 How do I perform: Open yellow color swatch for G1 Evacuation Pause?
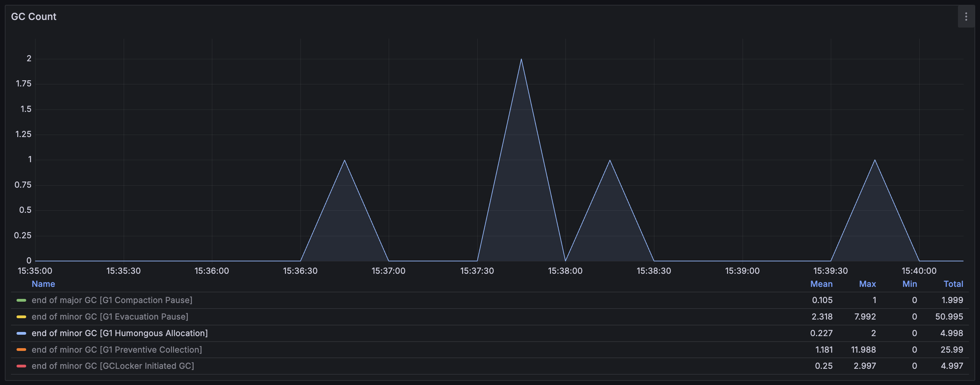(21, 316)
